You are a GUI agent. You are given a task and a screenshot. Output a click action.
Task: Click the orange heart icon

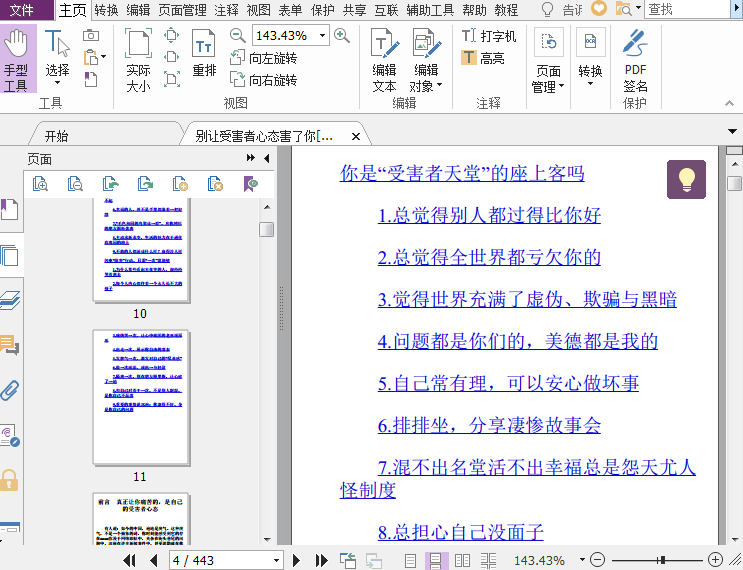(599, 9)
